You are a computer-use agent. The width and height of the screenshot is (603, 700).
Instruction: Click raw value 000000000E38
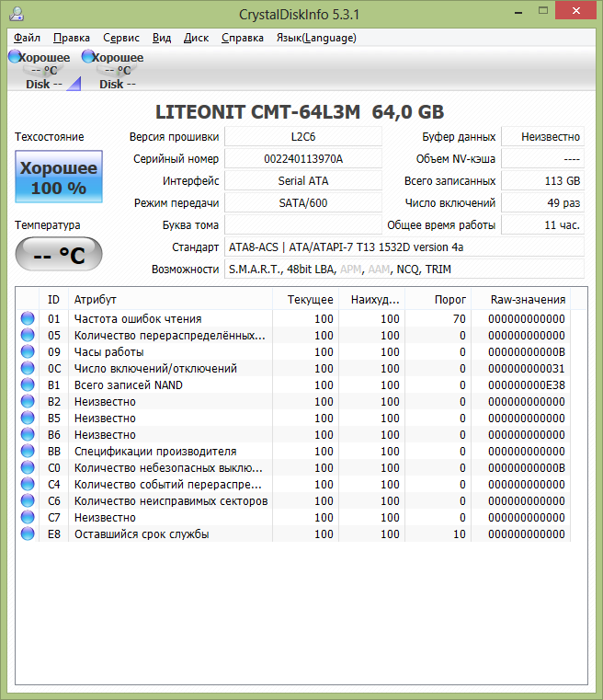click(x=527, y=384)
